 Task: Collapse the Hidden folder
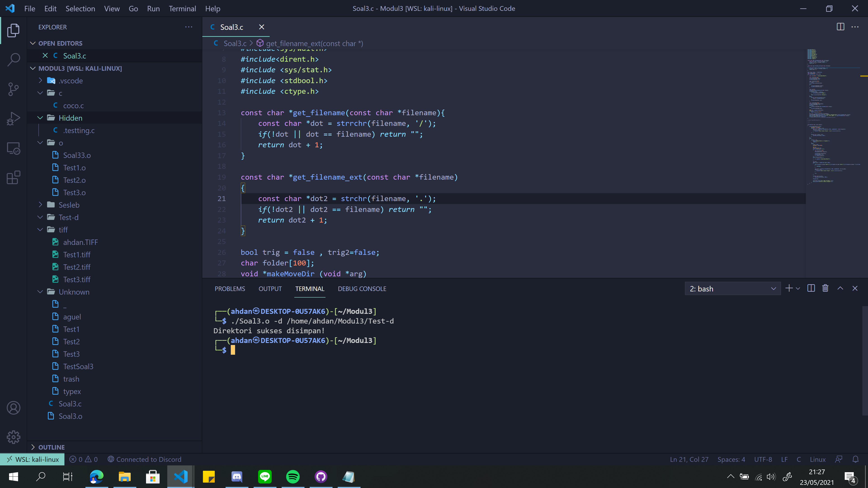point(40,118)
